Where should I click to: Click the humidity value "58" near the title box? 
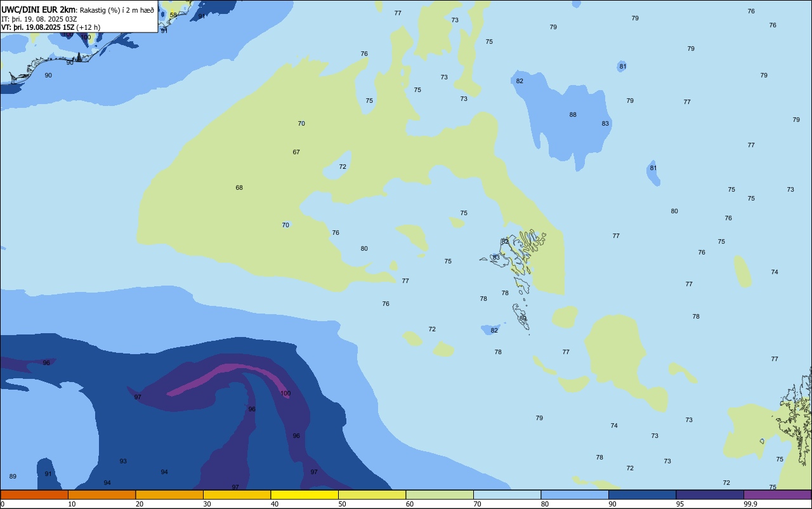pos(173,15)
